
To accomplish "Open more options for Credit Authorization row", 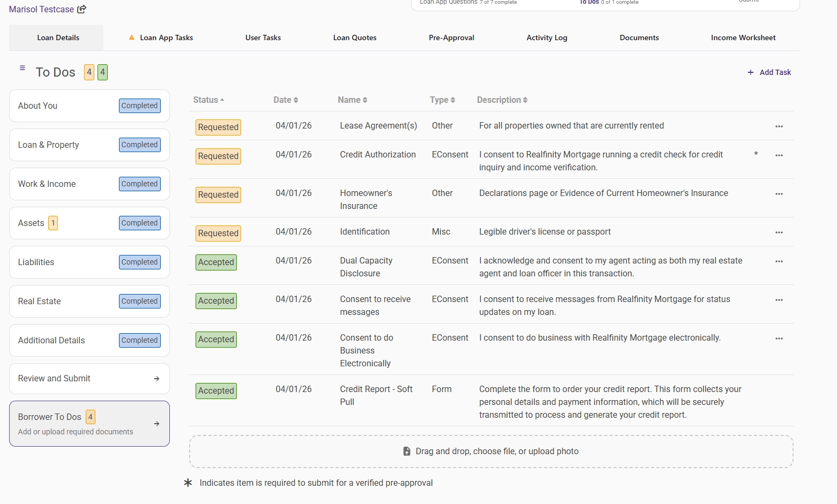I will coord(779,155).
